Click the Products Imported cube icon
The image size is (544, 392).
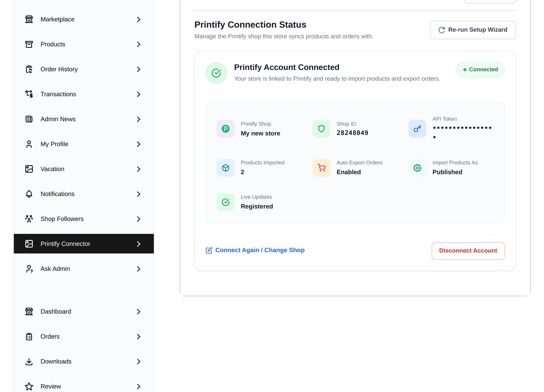[x=225, y=168]
